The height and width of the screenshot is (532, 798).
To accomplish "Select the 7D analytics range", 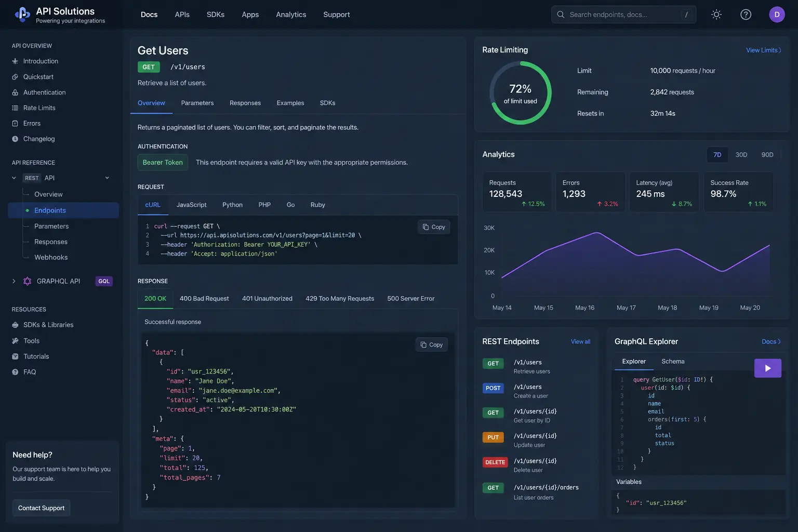I will (717, 155).
